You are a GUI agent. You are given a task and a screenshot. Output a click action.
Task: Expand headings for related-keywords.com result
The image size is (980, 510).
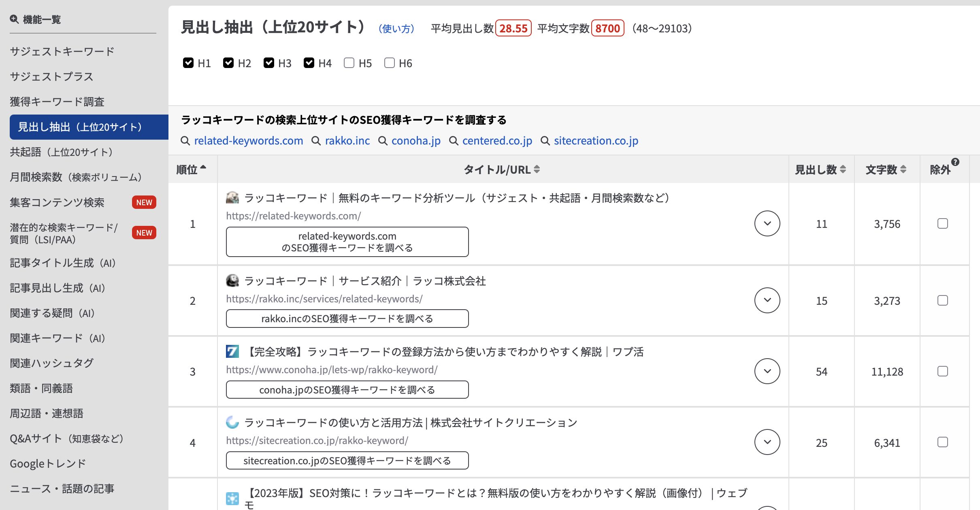click(x=767, y=223)
